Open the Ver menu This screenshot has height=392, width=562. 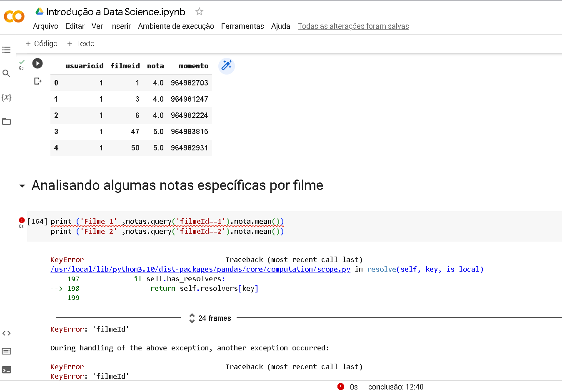[x=97, y=26]
